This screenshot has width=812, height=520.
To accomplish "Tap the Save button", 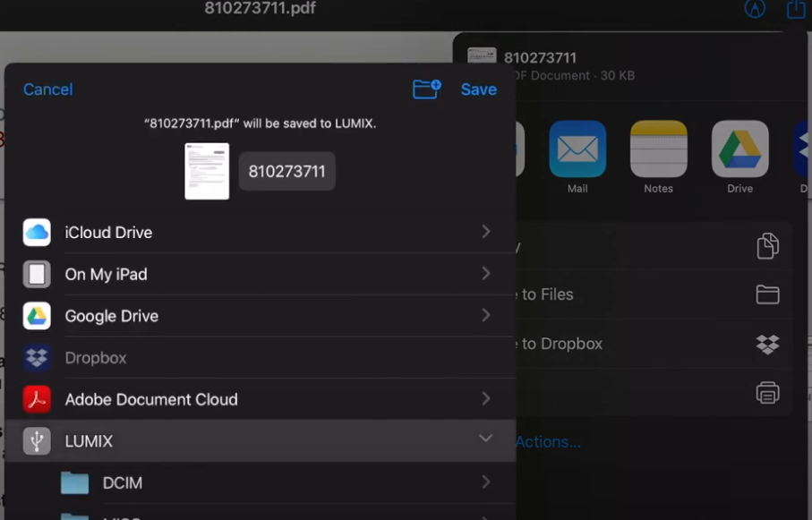I will [x=478, y=90].
